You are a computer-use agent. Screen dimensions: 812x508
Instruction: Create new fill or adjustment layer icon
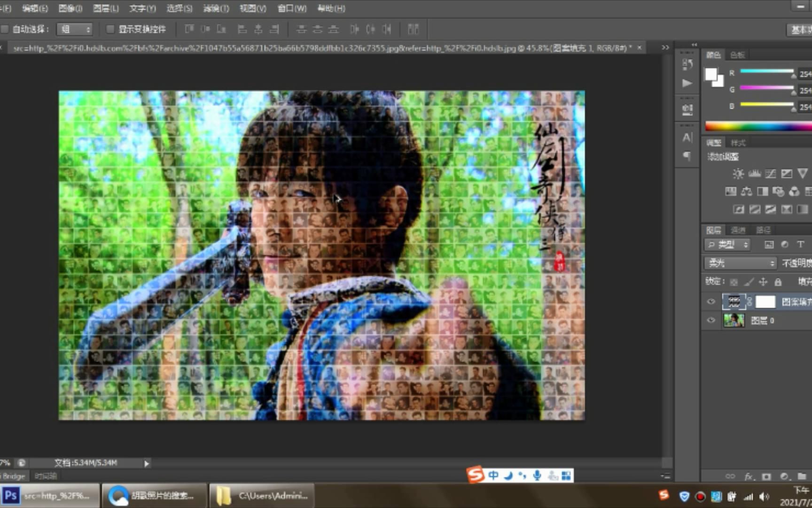point(784,476)
